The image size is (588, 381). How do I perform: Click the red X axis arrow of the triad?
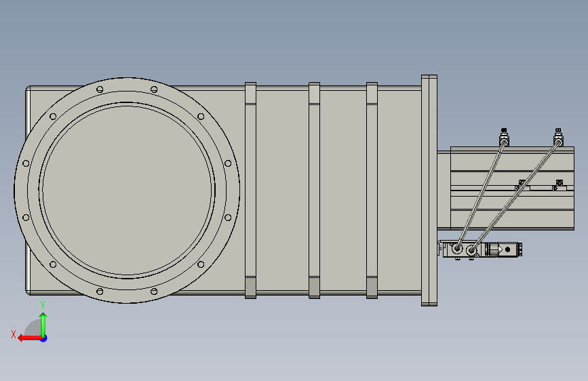click(29, 338)
